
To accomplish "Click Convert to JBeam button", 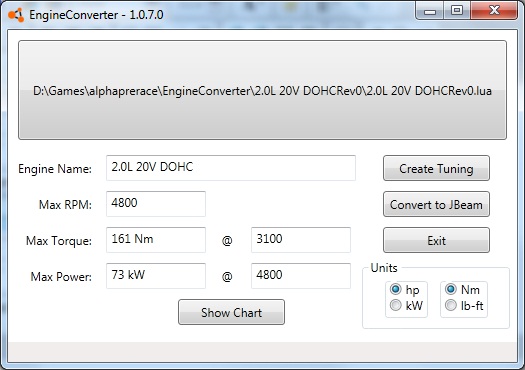I will click(436, 204).
